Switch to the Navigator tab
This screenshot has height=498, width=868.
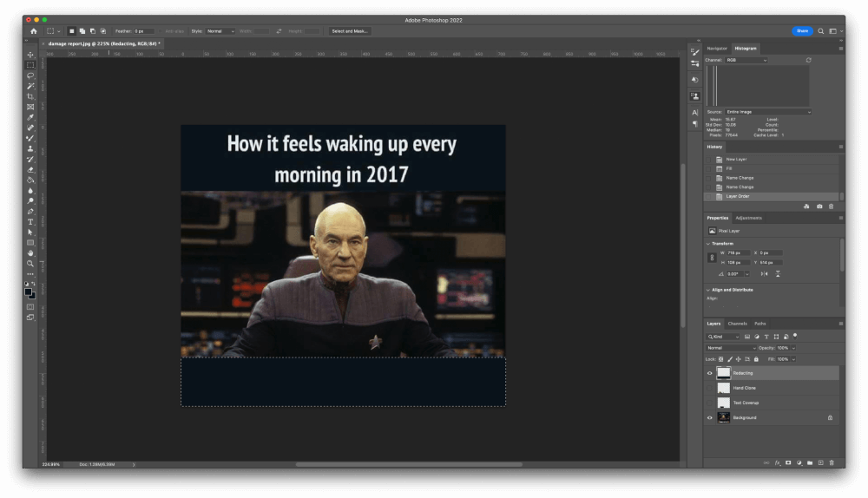tap(717, 49)
